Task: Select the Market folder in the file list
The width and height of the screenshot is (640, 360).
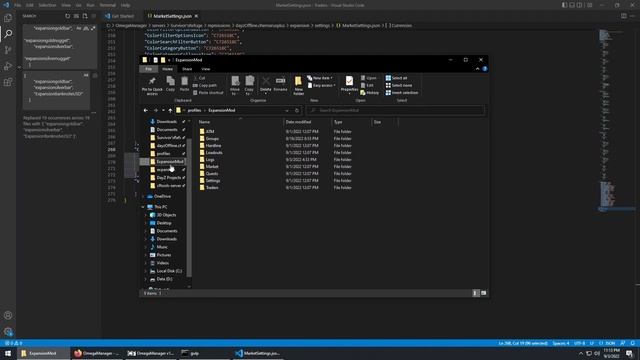Action: (212, 167)
